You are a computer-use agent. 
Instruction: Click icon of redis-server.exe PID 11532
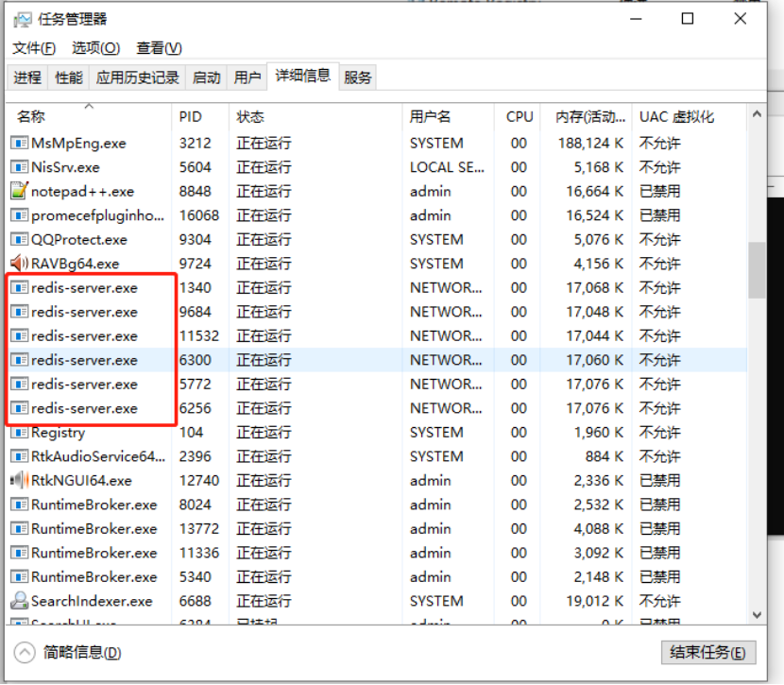19,336
